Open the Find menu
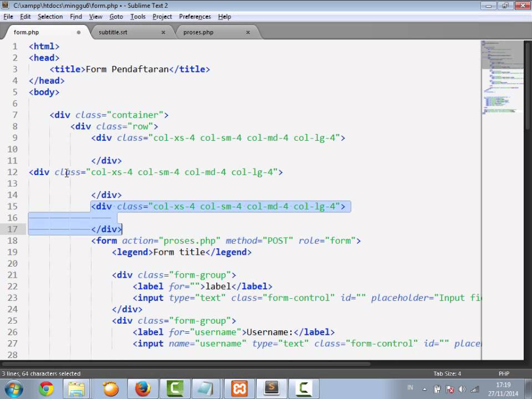The image size is (532, 399). pos(76,17)
